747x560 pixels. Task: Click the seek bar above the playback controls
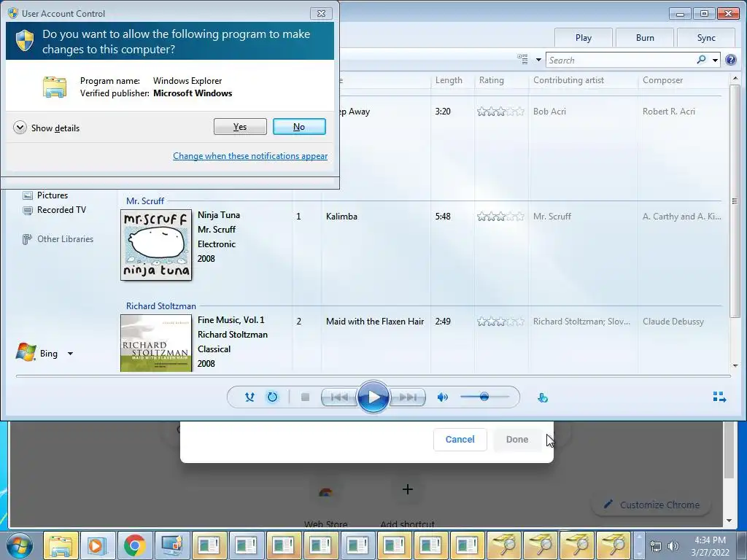[x=373, y=376]
